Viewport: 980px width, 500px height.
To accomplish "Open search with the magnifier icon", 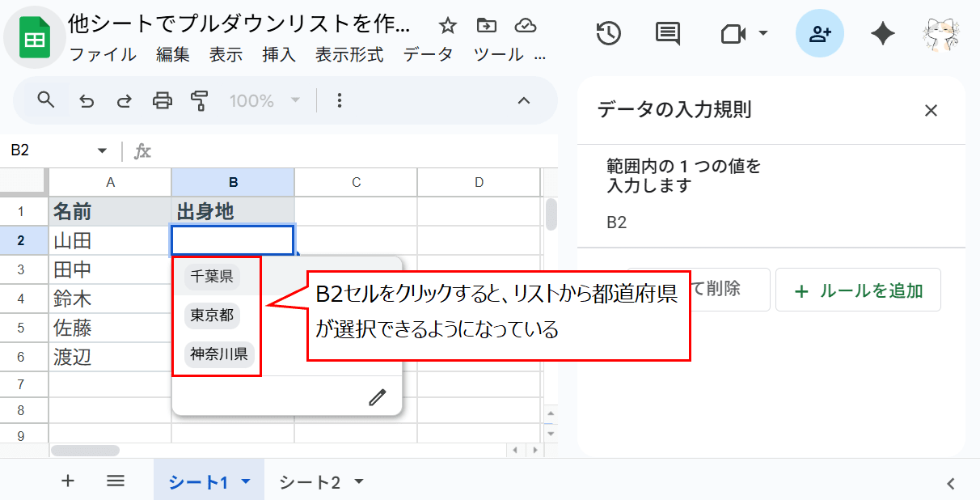I will tap(45, 100).
